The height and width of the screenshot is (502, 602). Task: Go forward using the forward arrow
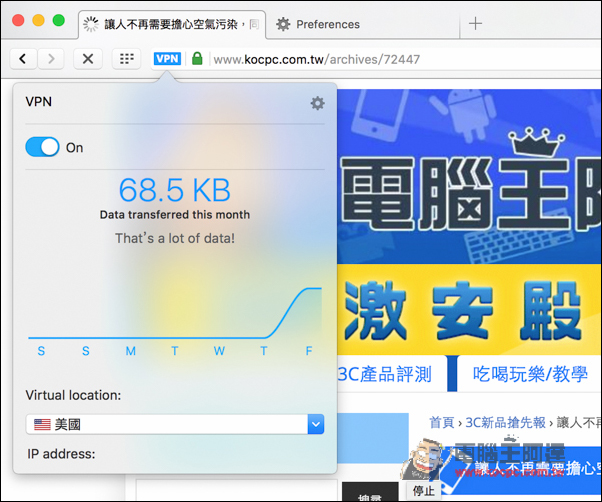point(51,59)
